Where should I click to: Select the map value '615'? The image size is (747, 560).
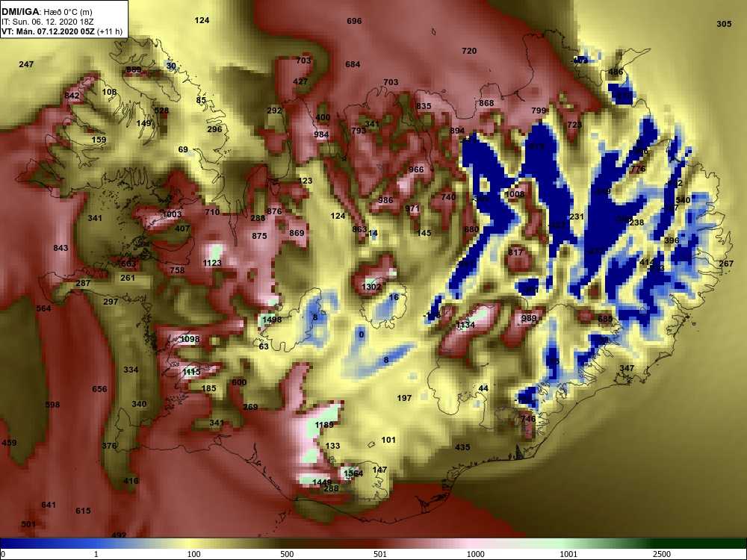pos(83,511)
